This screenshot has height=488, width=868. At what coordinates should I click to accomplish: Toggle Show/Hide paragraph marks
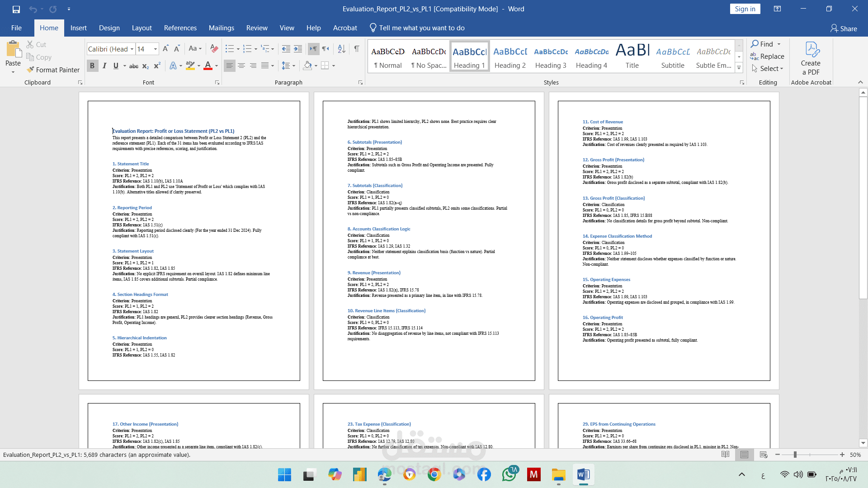click(x=357, y=49)
